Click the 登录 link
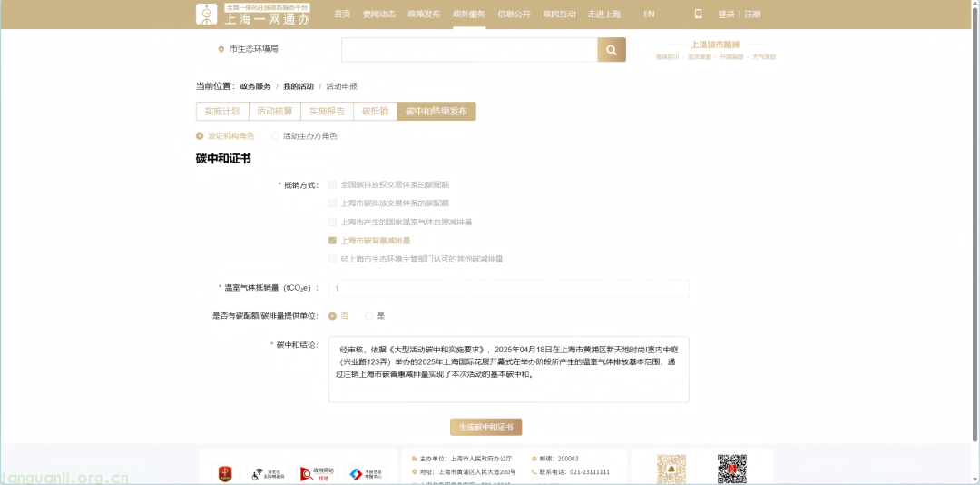980x485 pixels. (x=726, y=14)
